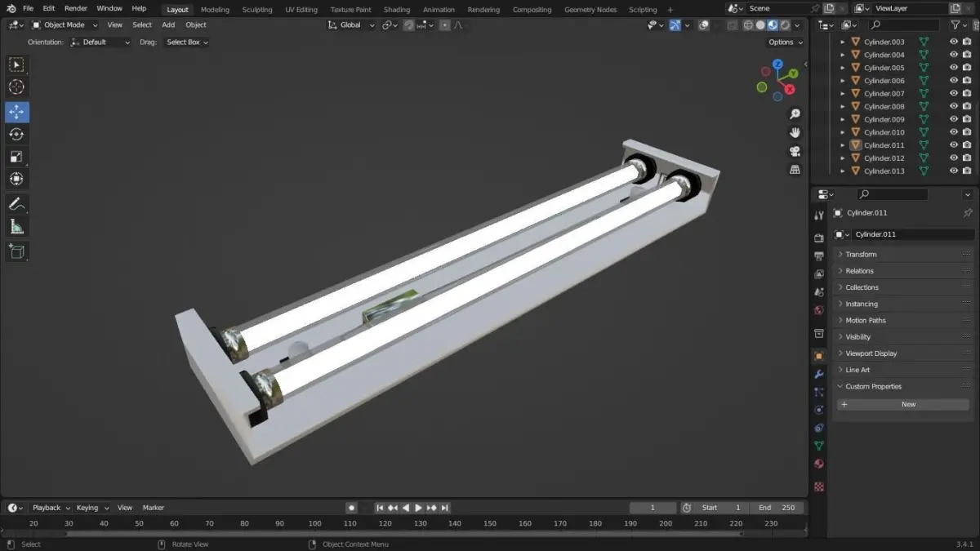
Task: Disable Cylinder.010 render camera icon
Action: (967, 132)
